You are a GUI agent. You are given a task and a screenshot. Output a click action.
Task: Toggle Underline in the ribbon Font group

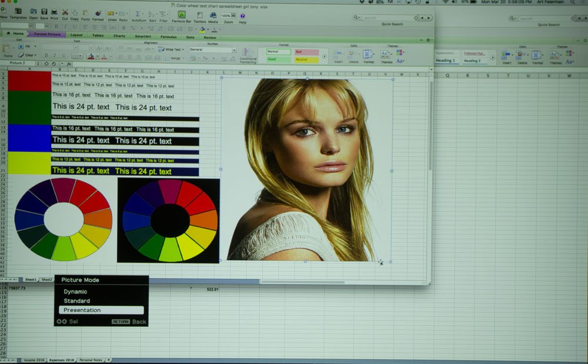64,56
